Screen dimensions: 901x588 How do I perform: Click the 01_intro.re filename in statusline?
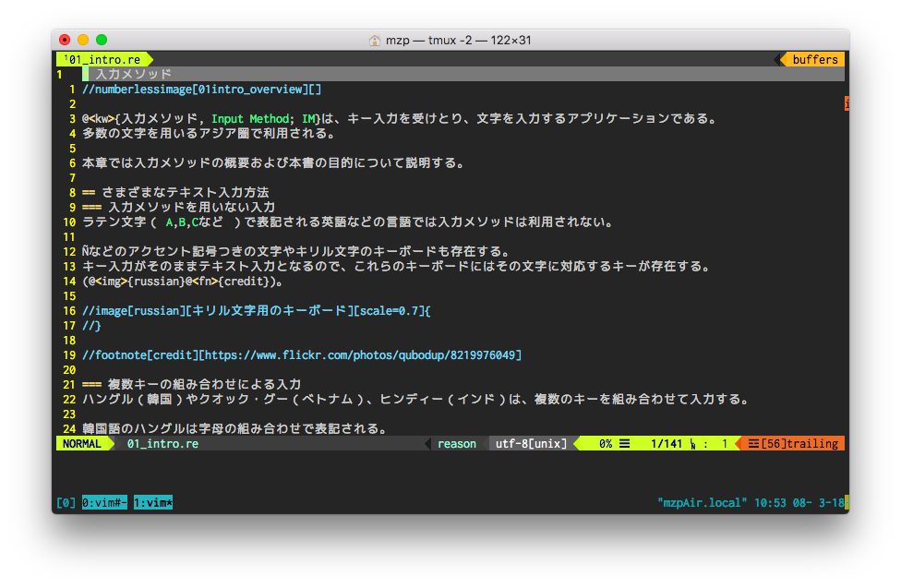pyautogui.click(x=162, y=444)
